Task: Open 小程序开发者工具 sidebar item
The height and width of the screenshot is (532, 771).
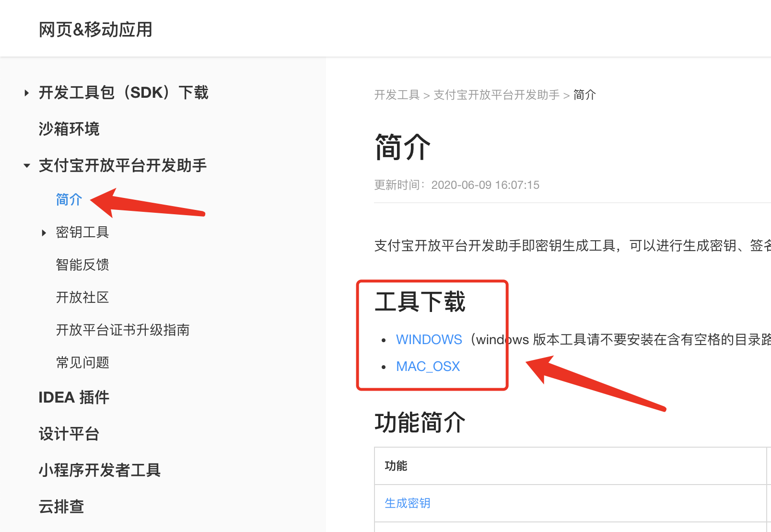Action: click(100, 470)
